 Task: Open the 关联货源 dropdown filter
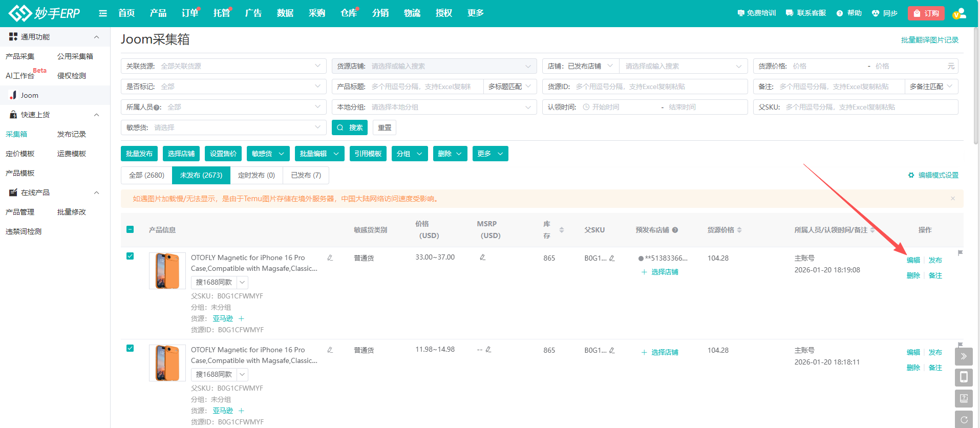pos(223,66)
